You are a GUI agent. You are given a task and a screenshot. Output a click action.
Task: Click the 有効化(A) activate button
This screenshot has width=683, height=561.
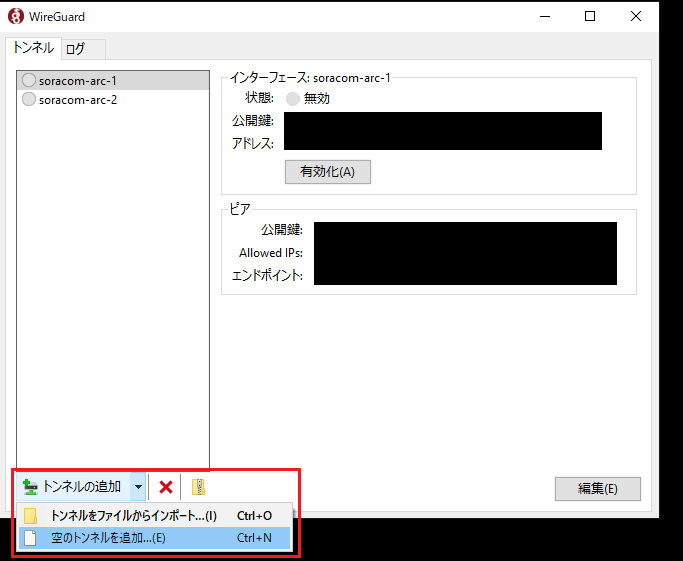pyautogui.click(x=328, y=172)
